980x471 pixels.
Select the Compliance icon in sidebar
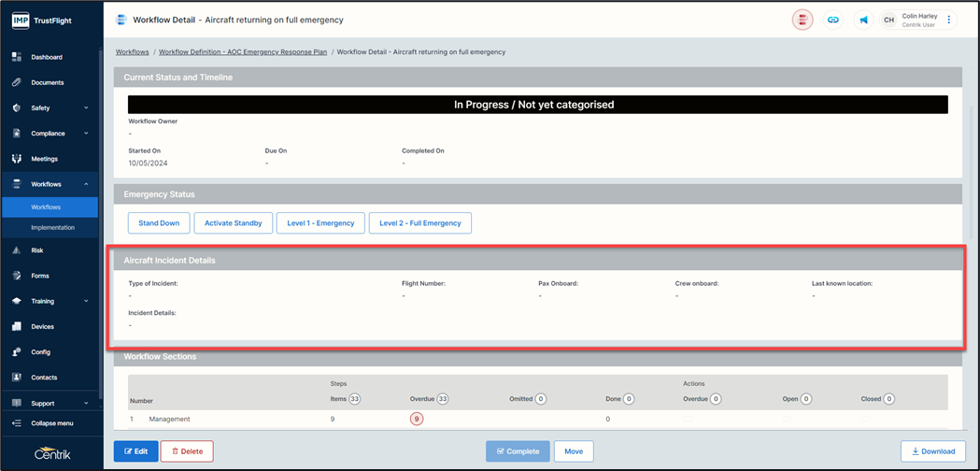coord(18,134)
